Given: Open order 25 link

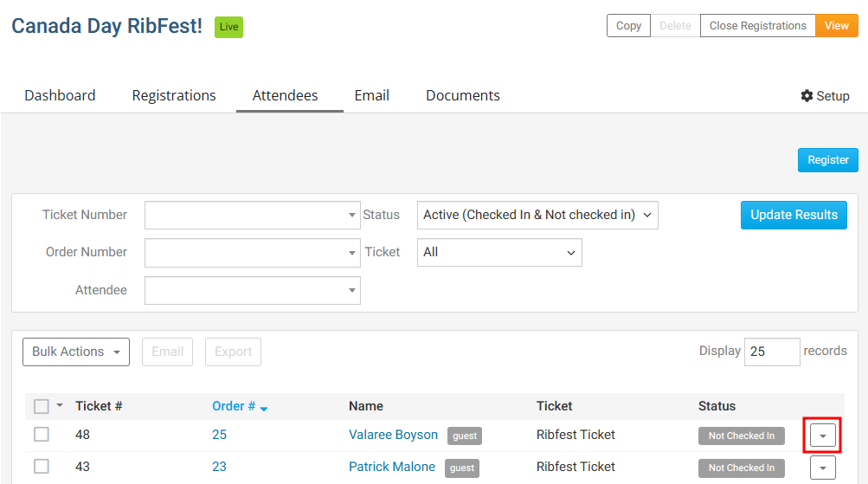Looking at the screenshot, I should pos(219,435).
